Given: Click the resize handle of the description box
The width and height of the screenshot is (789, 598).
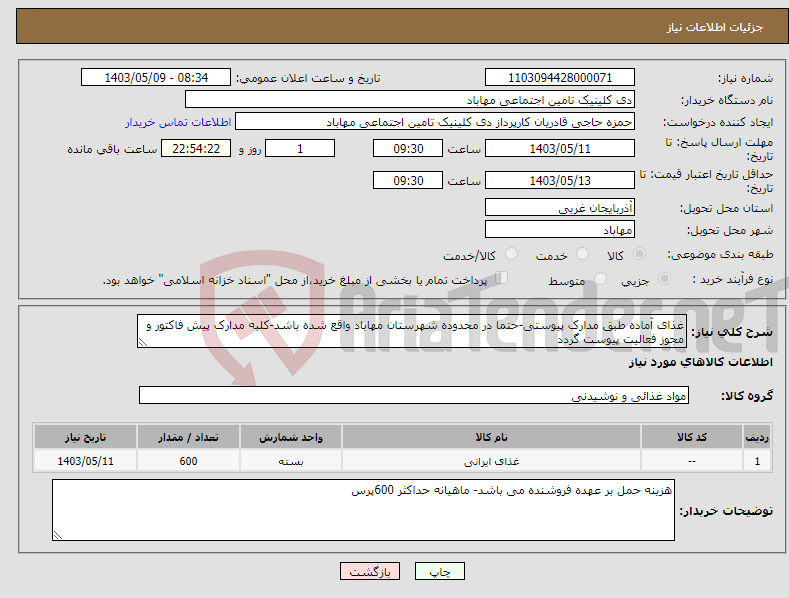Looking at the screenshot, I should coord(143,342).
